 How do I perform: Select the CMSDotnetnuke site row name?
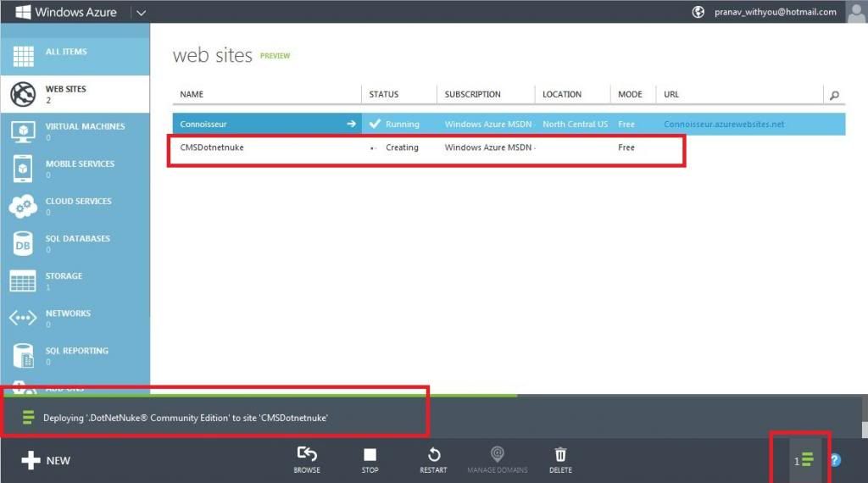(x=211, y=147)
